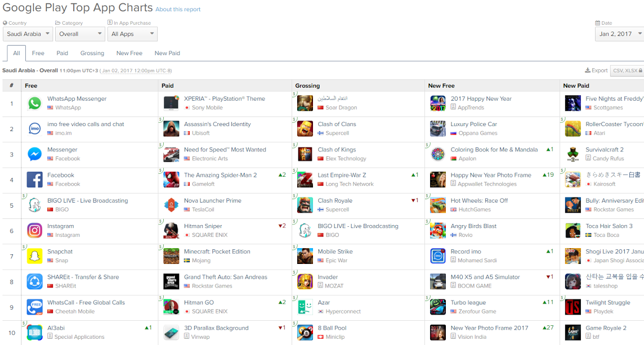The image size is (644, 345).
Task: Select the New Paid tab
Action: coord(167,53)
